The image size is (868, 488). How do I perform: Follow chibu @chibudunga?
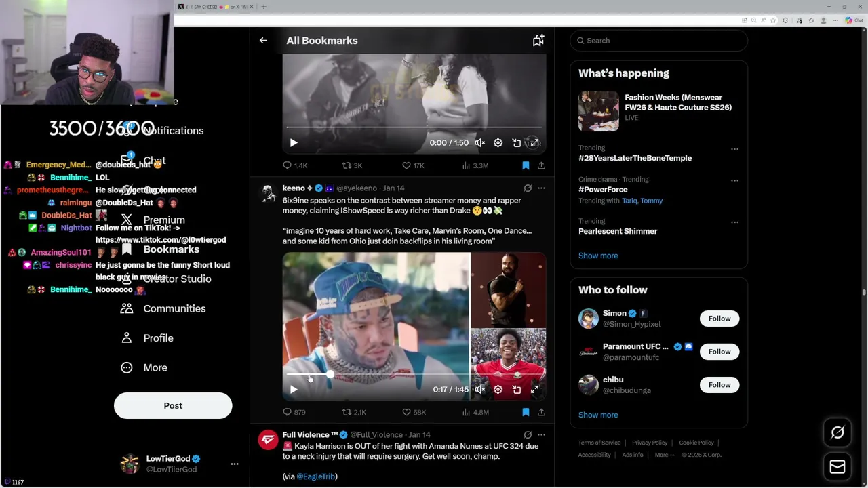719,385
